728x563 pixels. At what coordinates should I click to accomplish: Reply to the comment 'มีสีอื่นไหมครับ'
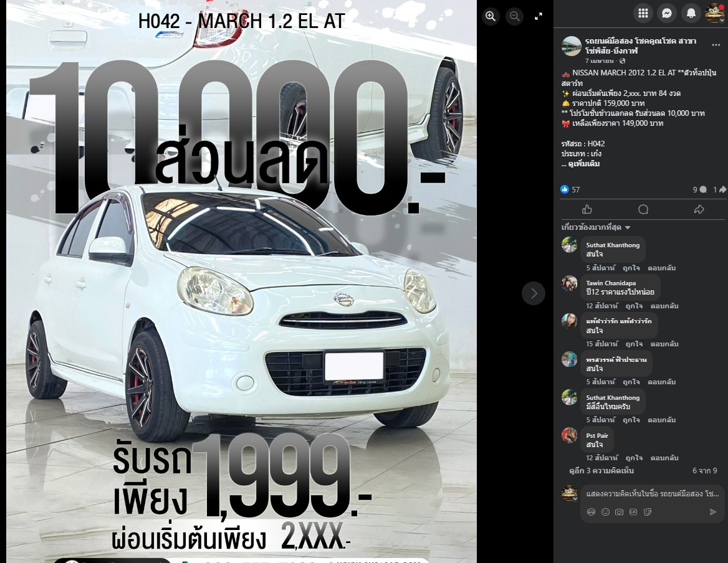click(x=661, y=420)
